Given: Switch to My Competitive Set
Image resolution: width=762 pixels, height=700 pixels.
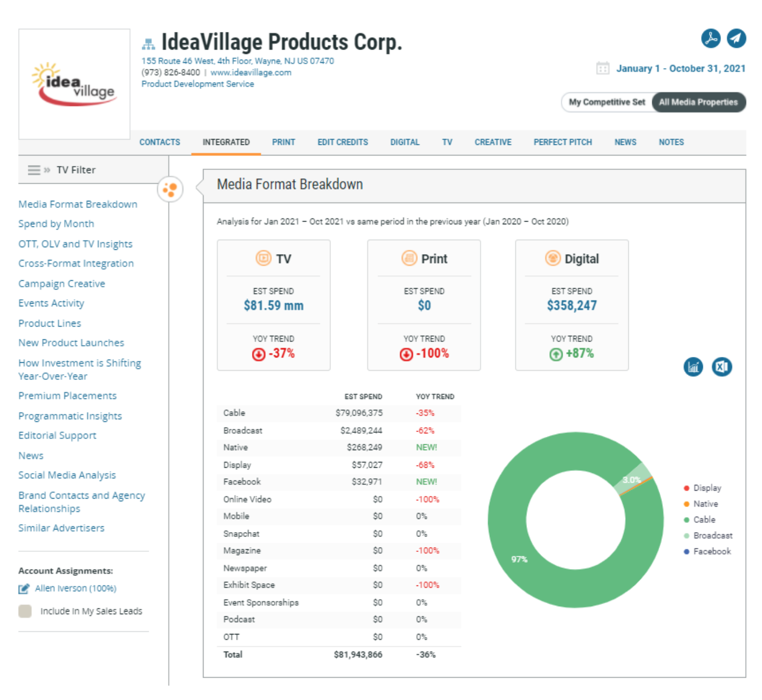Looking at the screenshot, I should [607, 102].
